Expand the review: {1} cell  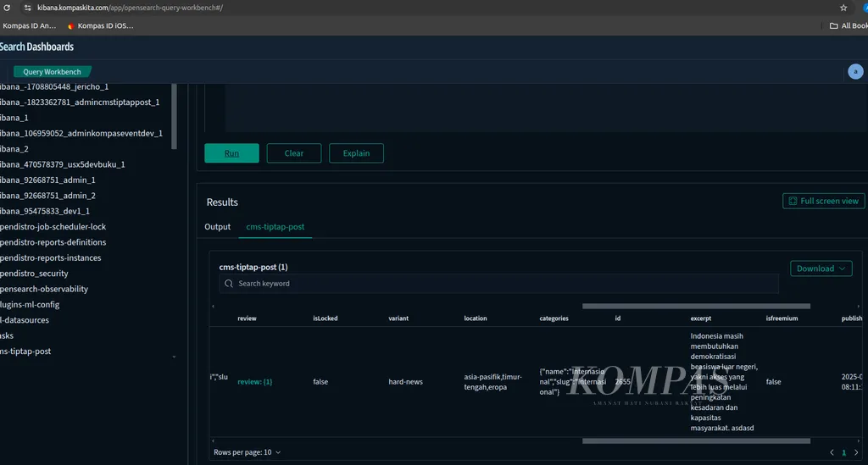[x=254, y=381]
